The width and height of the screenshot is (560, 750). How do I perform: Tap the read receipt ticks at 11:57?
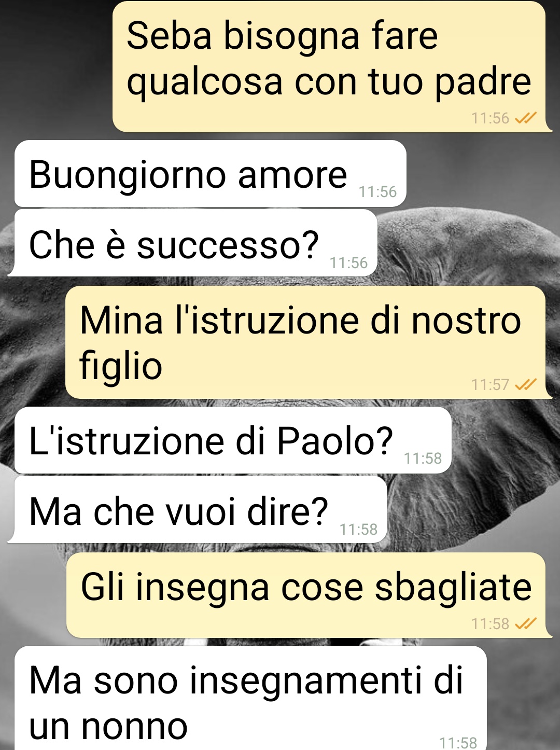pos(525,385)
